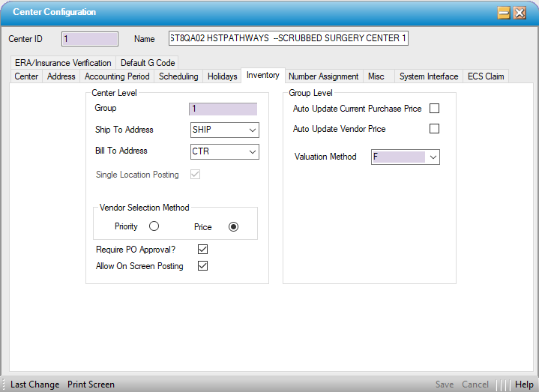
Task: Toggle Allow On Screen Posting checkbox
Action: (202, 266)
